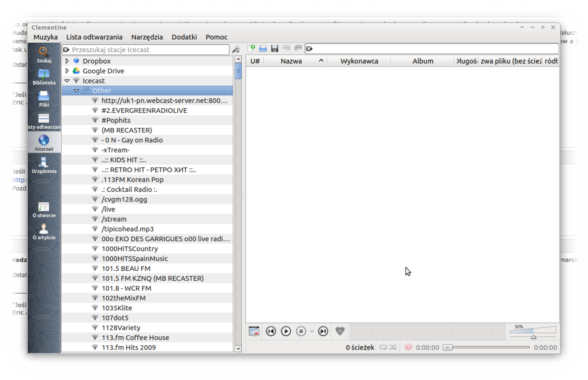This screenshot has width=588, height=380.
Task: Select the Icecast service entry
Action: click(x=94, y=81)
